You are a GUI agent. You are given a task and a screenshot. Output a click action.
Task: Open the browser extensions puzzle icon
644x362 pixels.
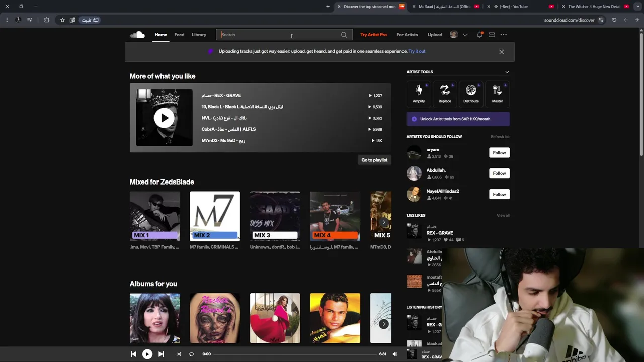point(47,20)
